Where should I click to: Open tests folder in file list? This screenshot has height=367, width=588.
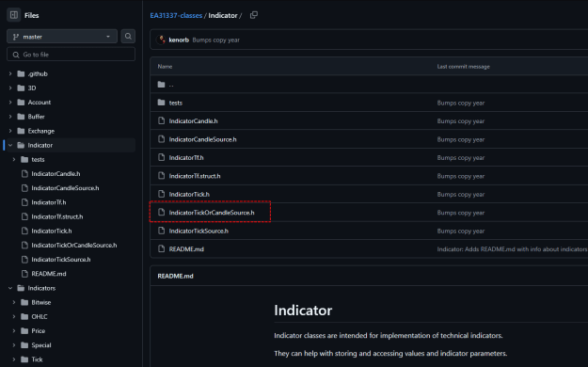click(x=176, y=103)
